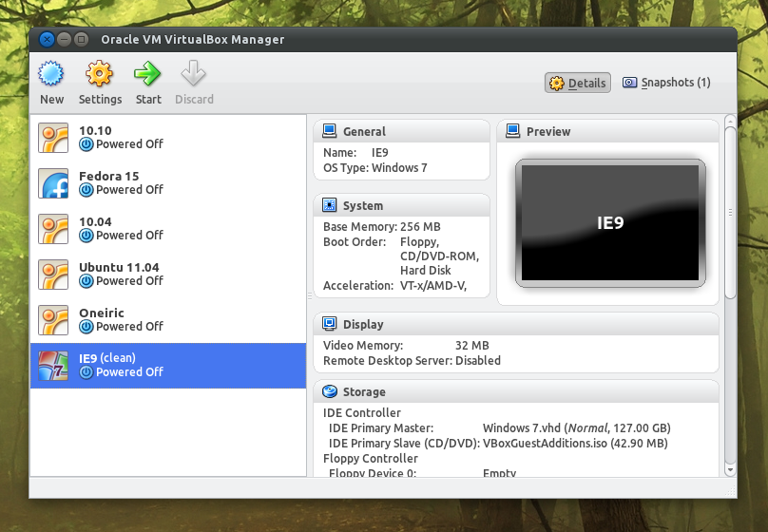Select the 'Oneiric' VM name
Screen dimensions: 768x532
pos(102,313)
